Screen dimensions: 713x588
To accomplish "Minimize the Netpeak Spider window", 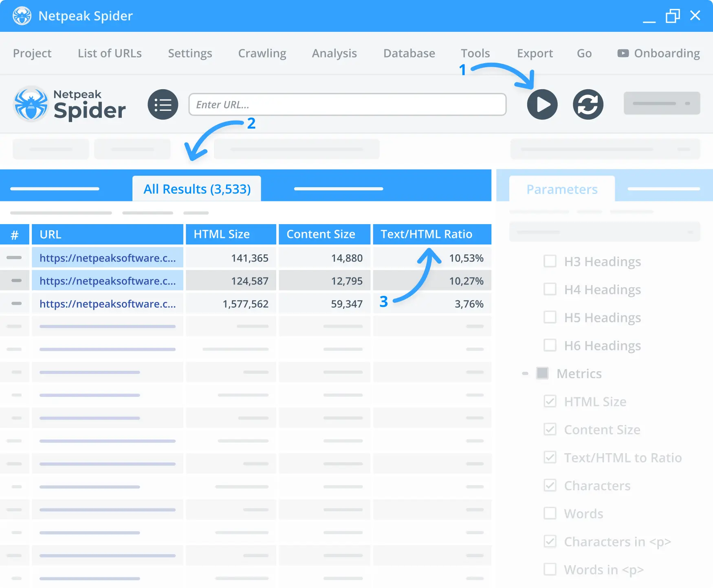I will (x=649, y=21).
